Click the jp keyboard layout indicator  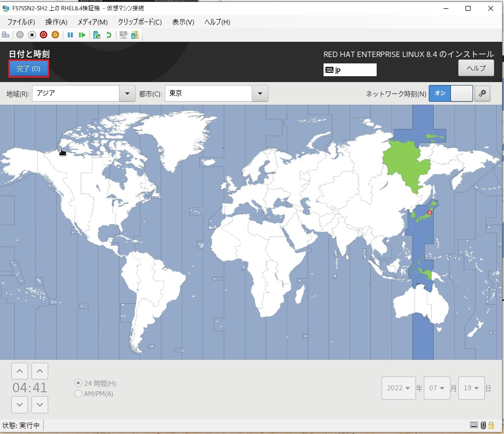click(350, 70)
